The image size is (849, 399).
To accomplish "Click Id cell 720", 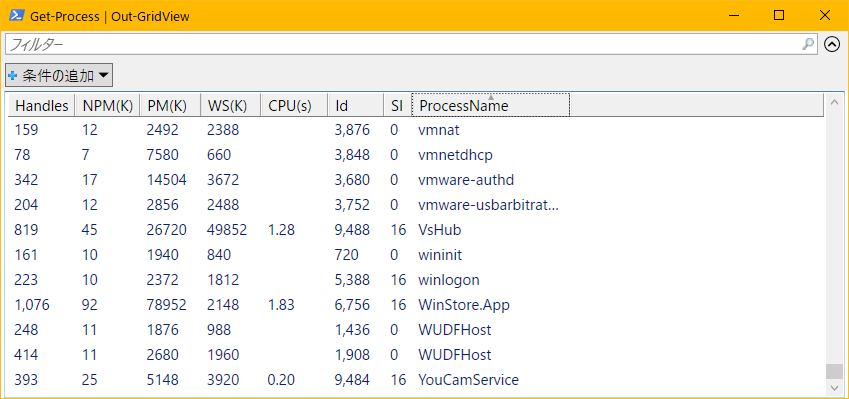I will 347,255.
